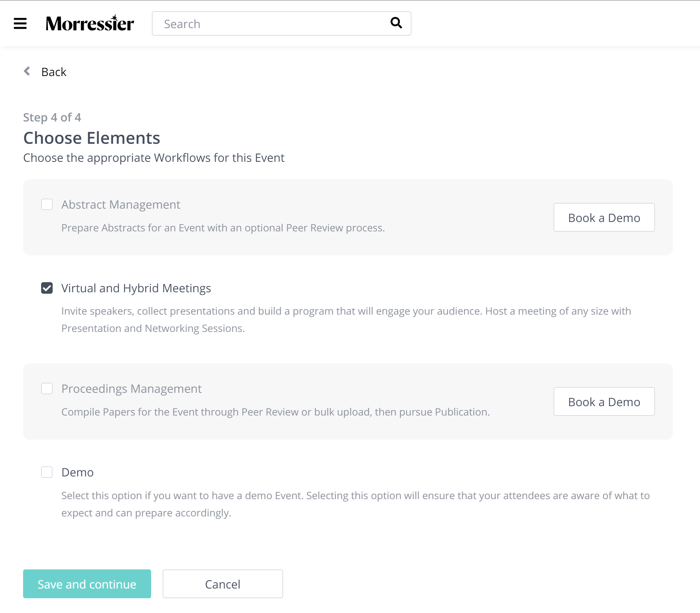Click the search magnifier icon
The height and width of the screenshot is (613, 700).
[396, 23]
